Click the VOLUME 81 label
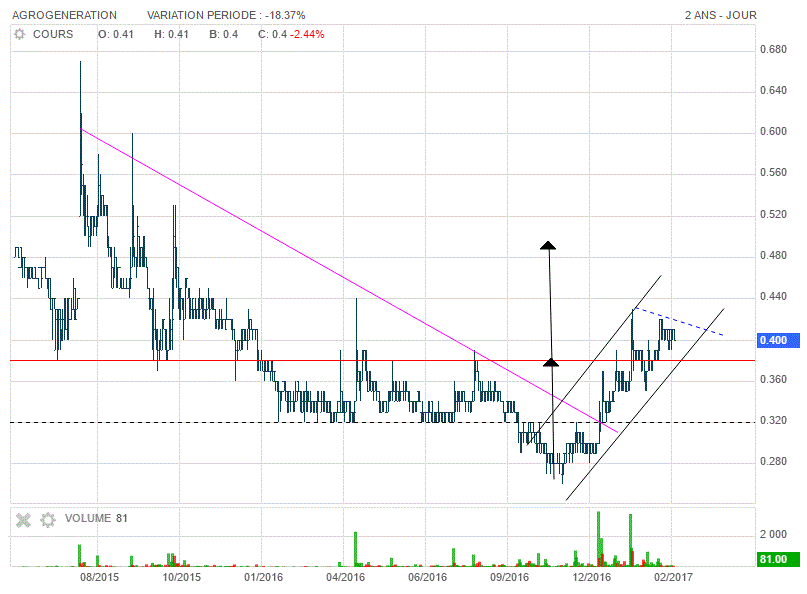The image size is (807, 594). [x=96, y=518]
